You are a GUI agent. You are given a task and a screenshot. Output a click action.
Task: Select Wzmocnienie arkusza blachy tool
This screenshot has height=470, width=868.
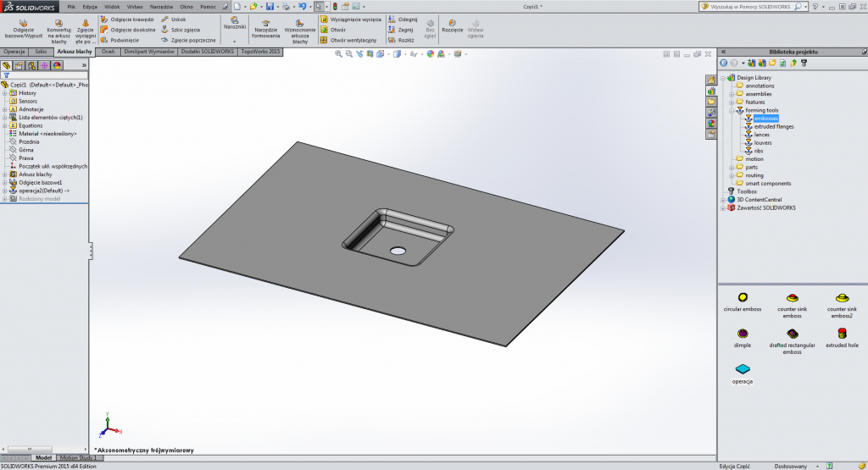pos(300,23)
